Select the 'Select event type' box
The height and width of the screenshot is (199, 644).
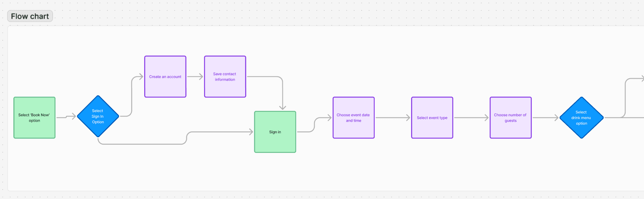pyautogui.click(x=432, y=118)
